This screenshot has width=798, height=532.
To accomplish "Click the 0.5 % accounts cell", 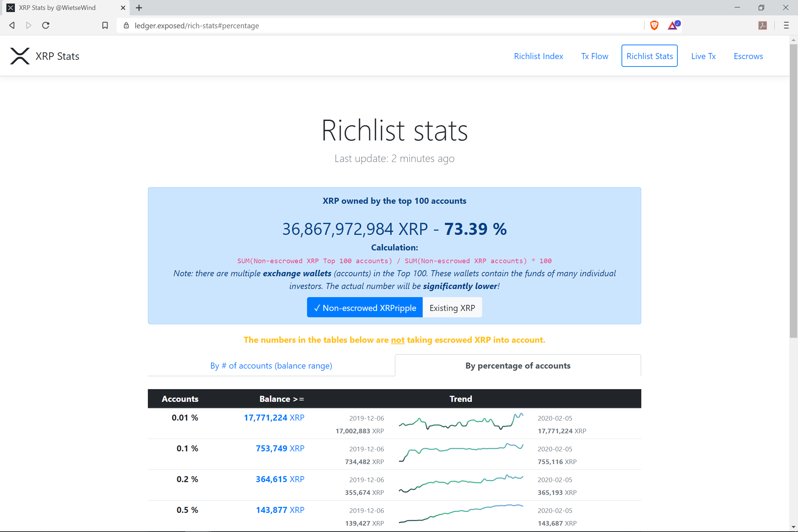I will pos(187,510).
